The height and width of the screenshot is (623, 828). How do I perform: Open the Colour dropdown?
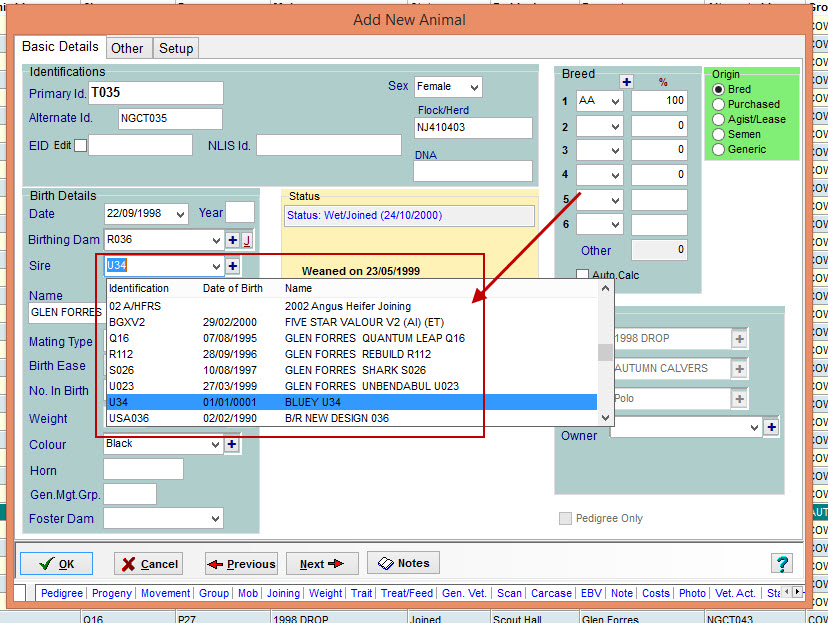pos(215,445)
